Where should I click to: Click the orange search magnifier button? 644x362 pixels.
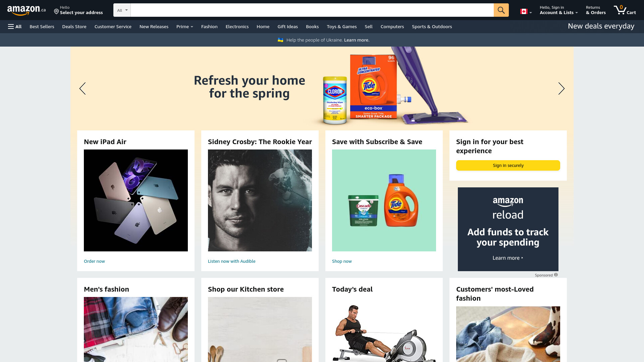tap(501, 10)
